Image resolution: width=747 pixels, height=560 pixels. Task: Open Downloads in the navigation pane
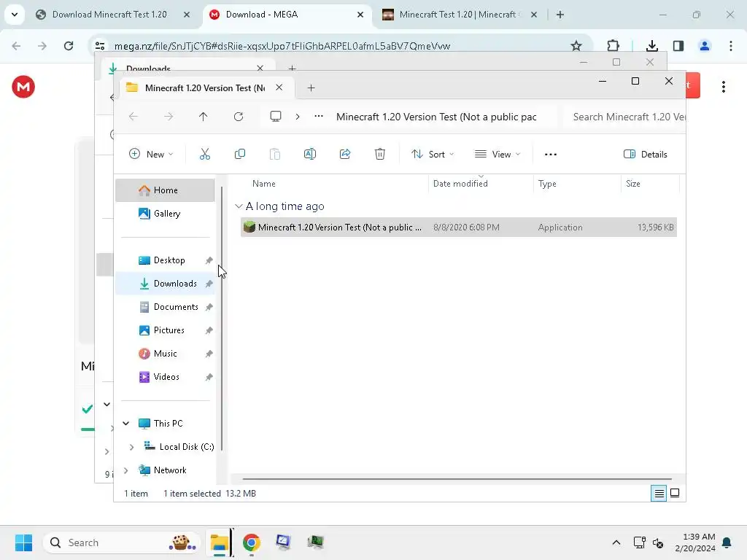tap(166, 284)
